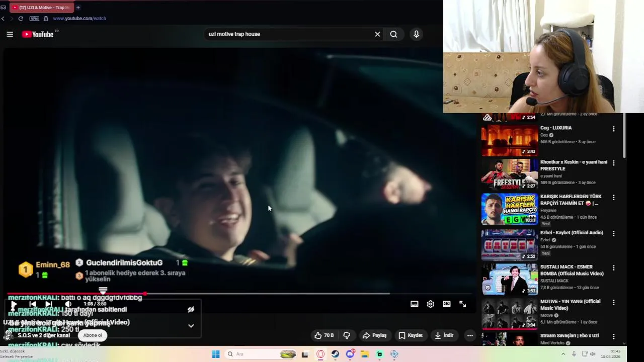This screenshot has width=644, height=362.
Task: Subscribe with the 'Abone ol' button
Action: pos(93,335)
